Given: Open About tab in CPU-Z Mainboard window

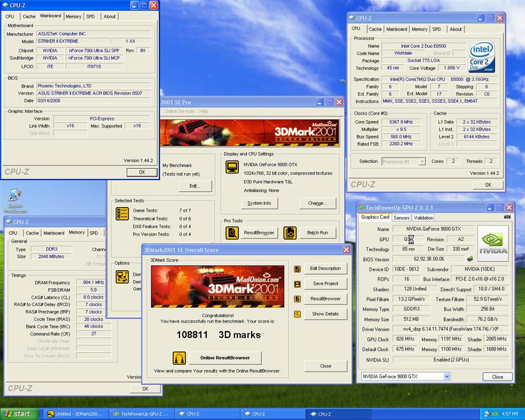Looking at the screenshot, I should point(110,16).
